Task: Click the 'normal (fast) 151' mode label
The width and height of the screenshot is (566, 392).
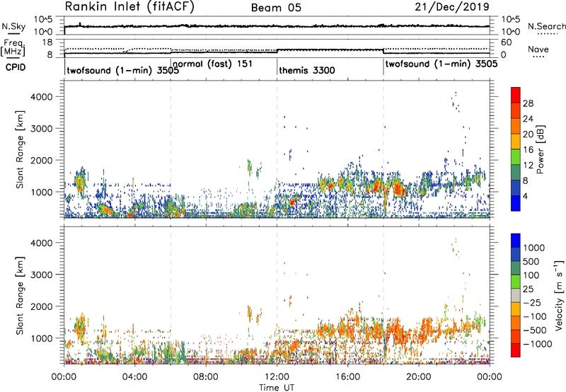Action: click(213, 64)
